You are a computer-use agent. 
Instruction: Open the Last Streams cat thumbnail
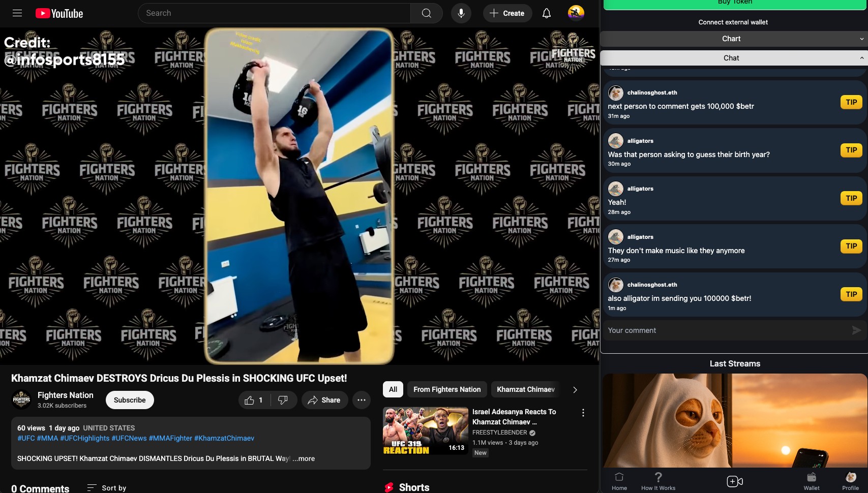pyautogui.click(x=735, y=421)
